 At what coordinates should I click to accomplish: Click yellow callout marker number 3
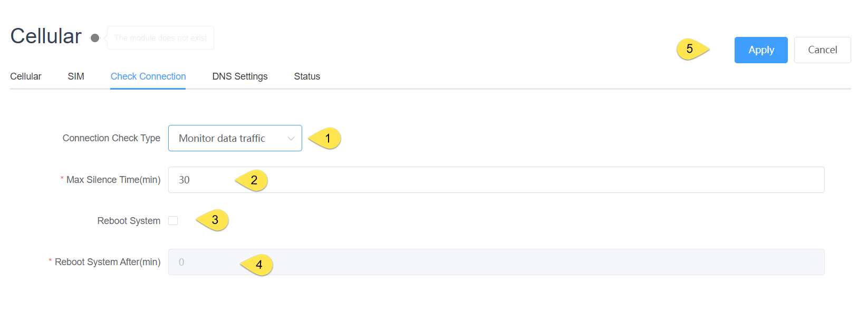pos(214,220)
